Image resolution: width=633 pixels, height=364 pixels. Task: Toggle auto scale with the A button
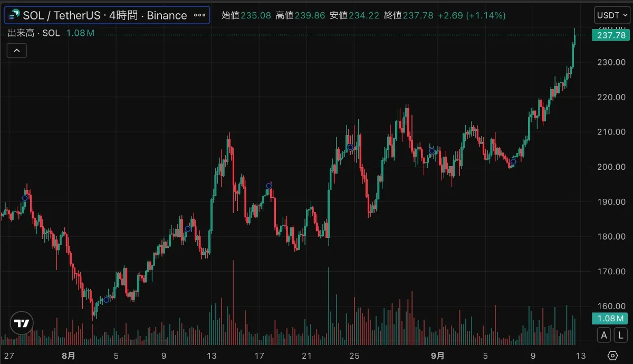point(605,334)
